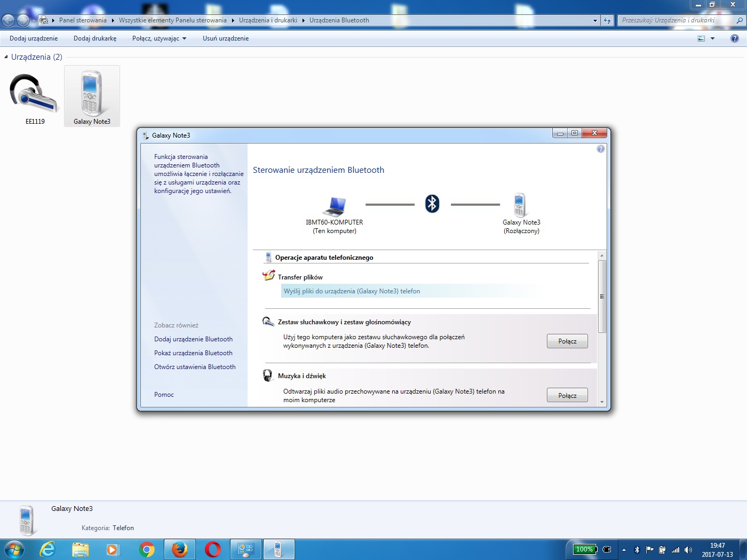Screen dimensions: 747x560
Task: Open Opera browser from taskbar
Action: pos(212,549)
